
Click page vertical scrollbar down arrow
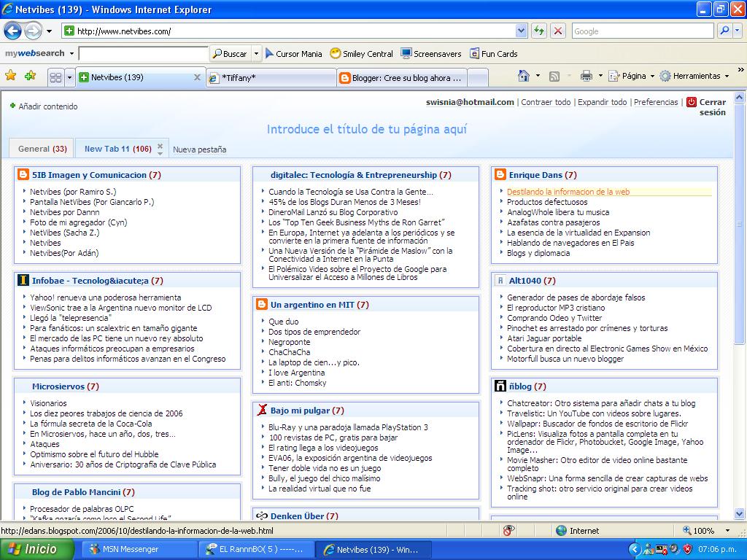pos(739,514)
